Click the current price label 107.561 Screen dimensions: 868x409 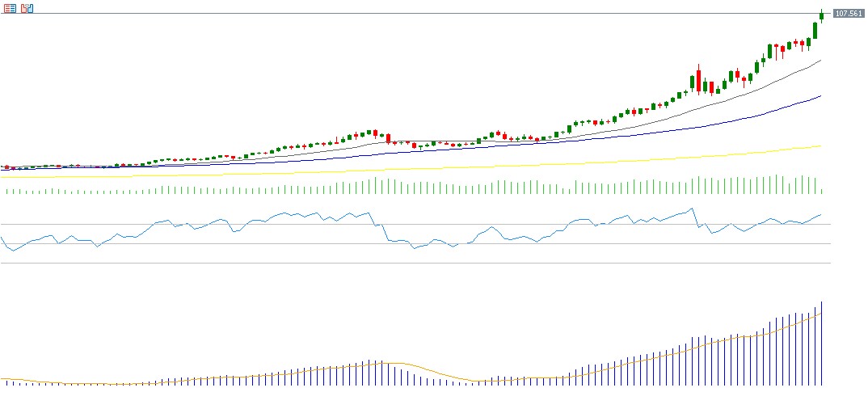coord(849,14)
